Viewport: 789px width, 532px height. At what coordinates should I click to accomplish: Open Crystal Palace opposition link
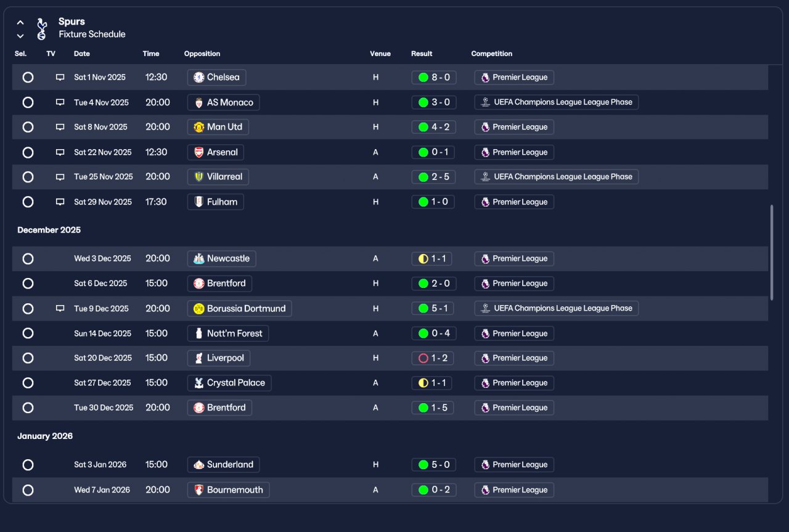coord(229,383)
